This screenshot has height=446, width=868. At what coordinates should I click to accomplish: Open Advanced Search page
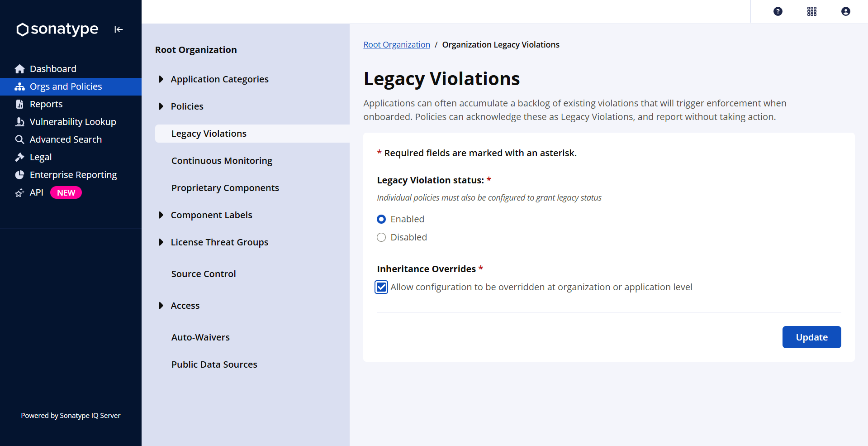pos(71,139)
